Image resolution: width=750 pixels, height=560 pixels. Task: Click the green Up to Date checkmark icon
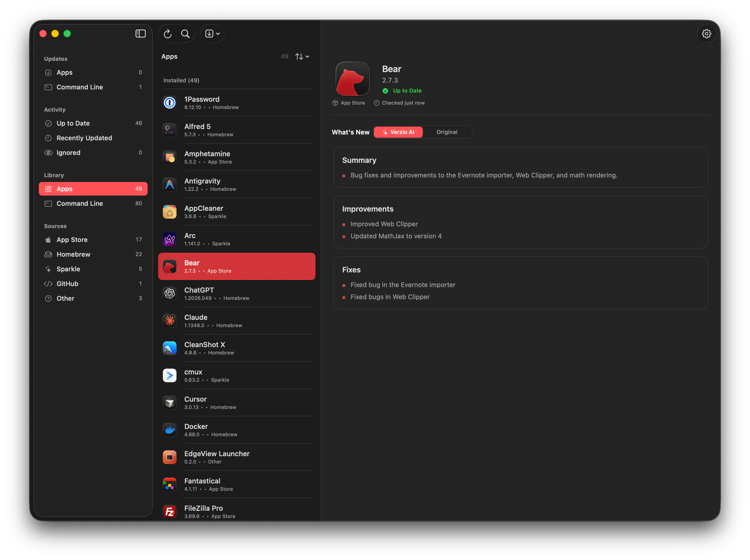[x=385, y=90]
